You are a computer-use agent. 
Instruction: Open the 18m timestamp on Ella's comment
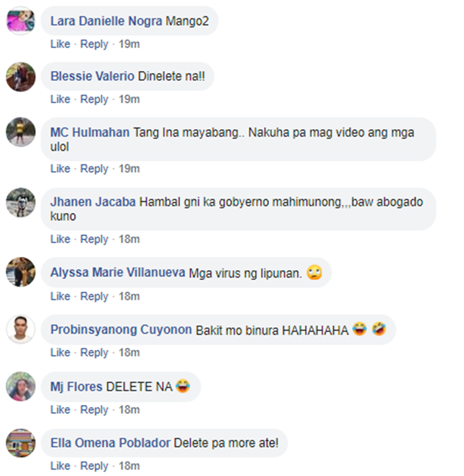click(x=129, y=466)
